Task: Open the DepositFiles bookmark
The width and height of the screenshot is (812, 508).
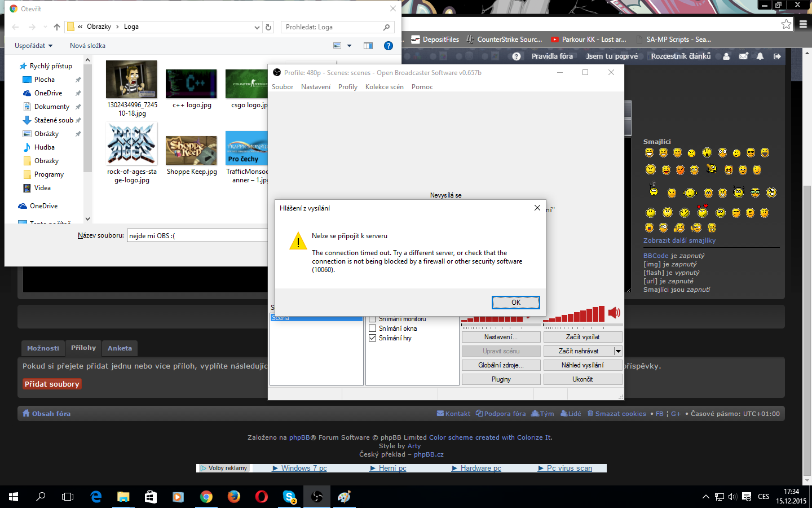Action: coord(435,40)
